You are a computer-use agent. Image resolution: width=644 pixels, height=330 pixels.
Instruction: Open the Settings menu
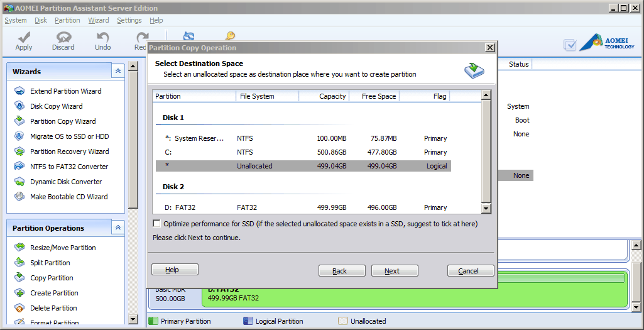129,20
